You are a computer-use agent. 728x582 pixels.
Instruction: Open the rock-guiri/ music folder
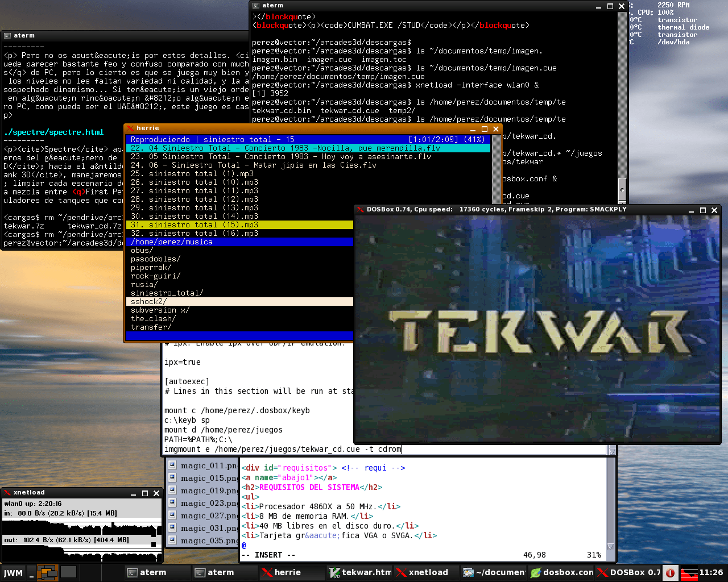[x=240, y=276]
